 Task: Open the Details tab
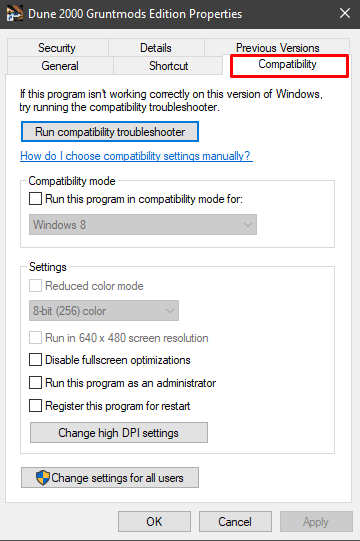156,48
